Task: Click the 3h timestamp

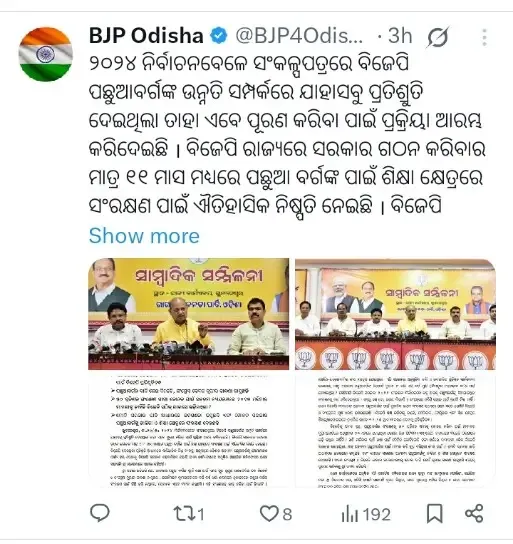Action: pos(400,36)
